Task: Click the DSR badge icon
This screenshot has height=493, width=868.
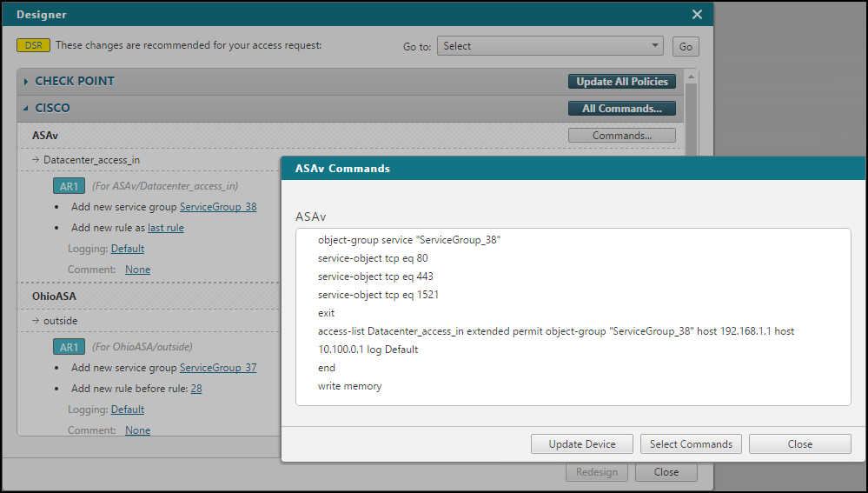Action: click(x=34, y=45)
